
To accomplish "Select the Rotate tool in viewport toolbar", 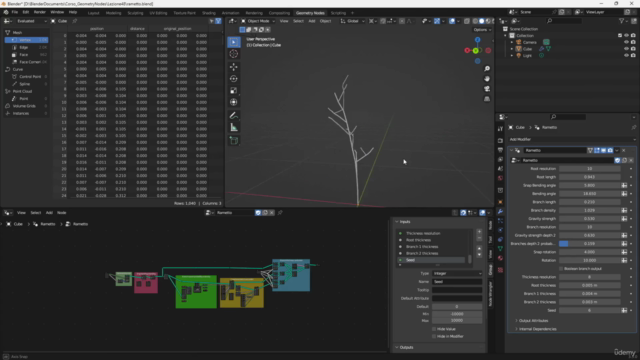I will 233,78.
